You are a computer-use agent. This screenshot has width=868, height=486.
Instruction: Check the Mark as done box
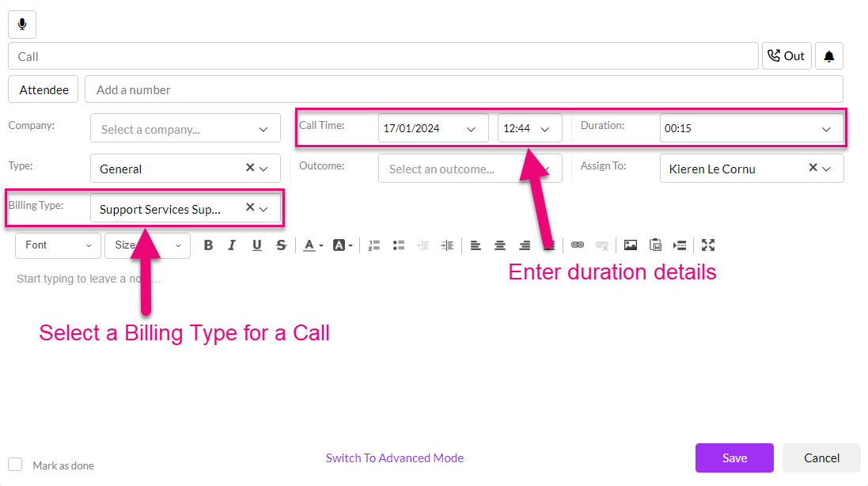(x=15, y=465)
